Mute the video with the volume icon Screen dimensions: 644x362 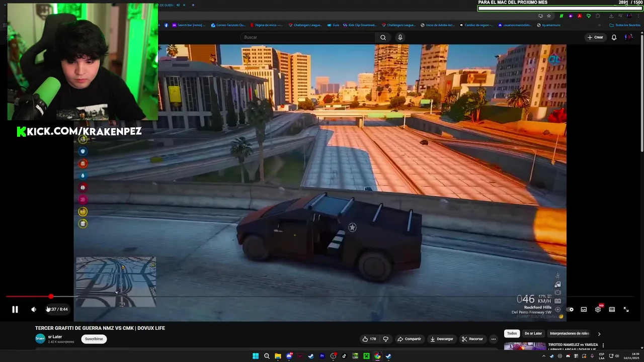pyautogui.click(x=34, y=309)
